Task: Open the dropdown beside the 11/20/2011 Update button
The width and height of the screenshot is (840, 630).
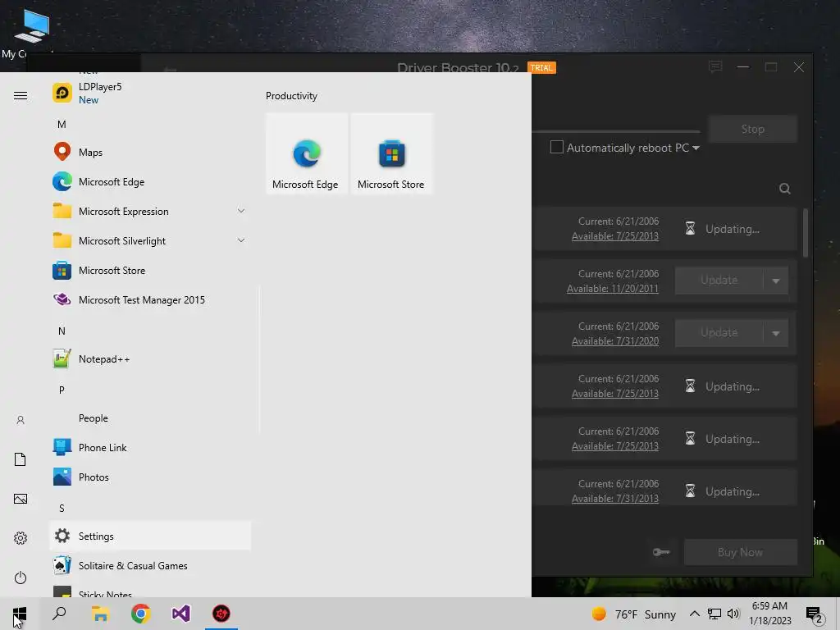Action: coord(776,281)
